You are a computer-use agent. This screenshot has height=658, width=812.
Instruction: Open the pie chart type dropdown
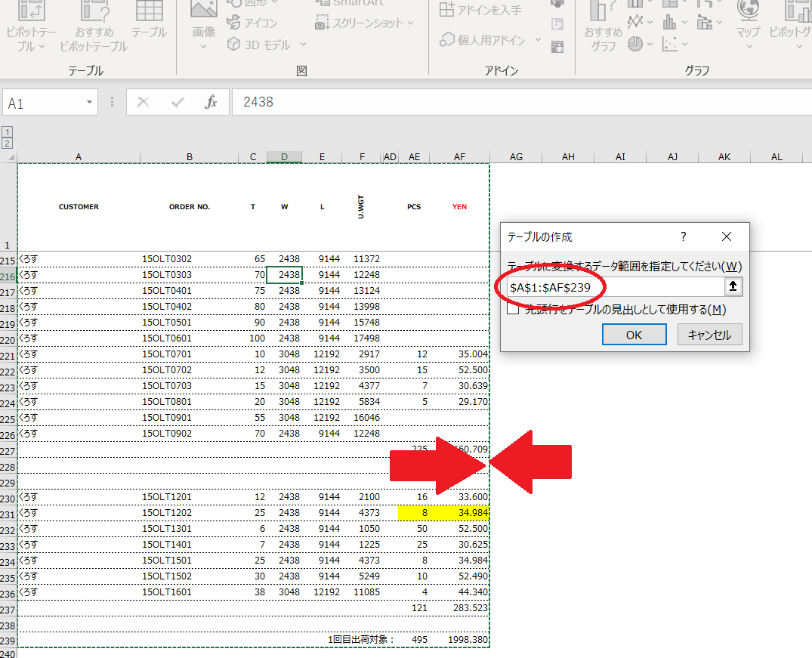click(650, 45)
